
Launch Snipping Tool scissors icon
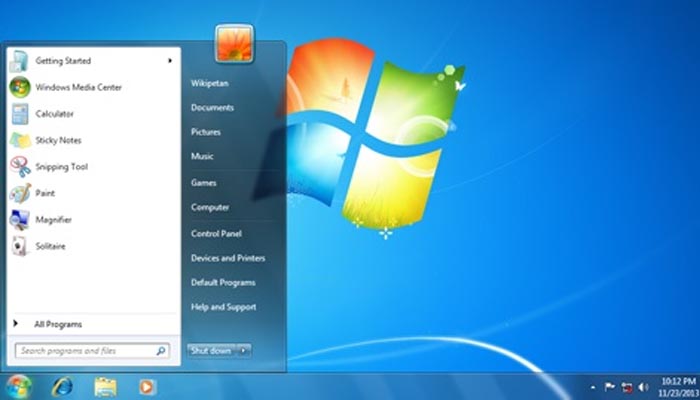click(x=20, y=167)
